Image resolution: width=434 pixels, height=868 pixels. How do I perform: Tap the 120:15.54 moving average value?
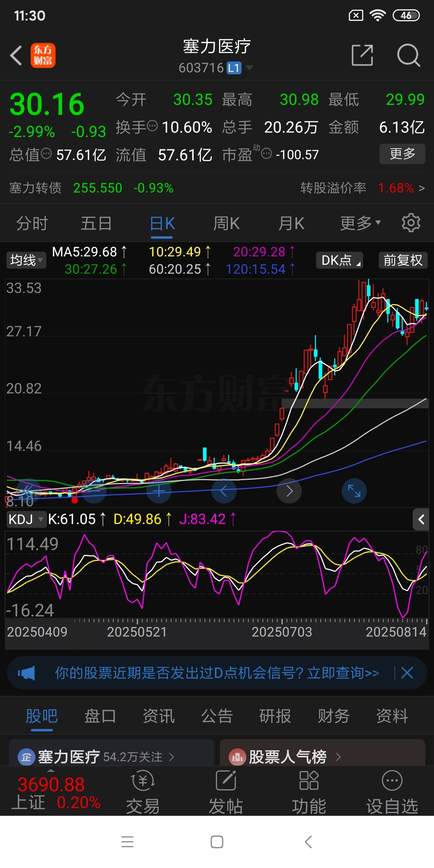pos(260,269)
